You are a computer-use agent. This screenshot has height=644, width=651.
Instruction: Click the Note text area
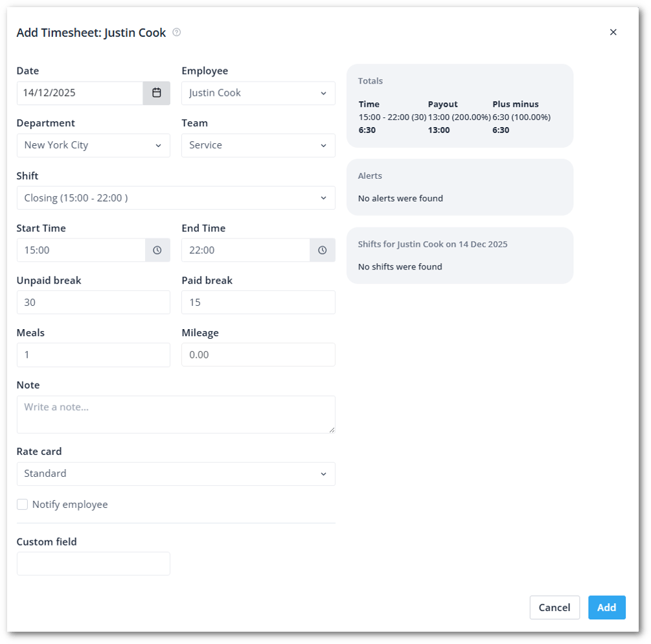176,415
